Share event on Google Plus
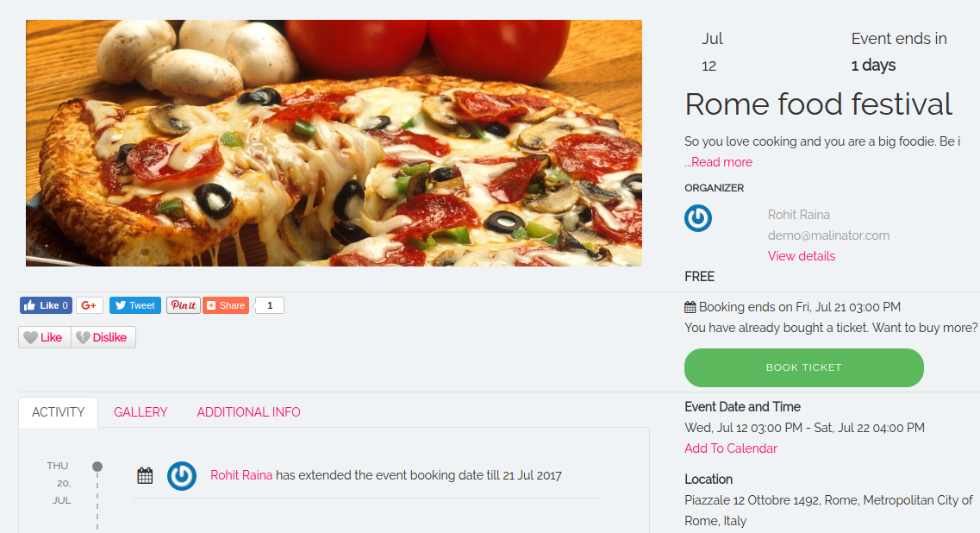Viewport: 980px width, 533px height. 90,305
